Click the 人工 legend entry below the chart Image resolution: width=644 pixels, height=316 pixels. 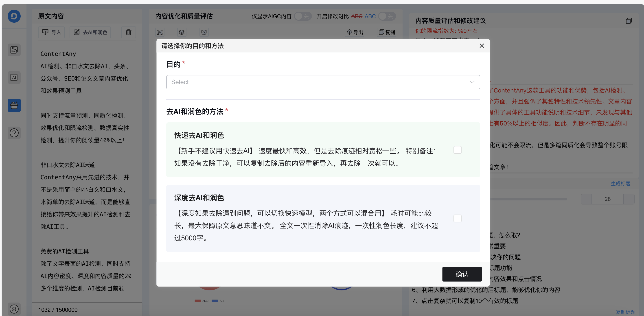[x=218, y=301]
